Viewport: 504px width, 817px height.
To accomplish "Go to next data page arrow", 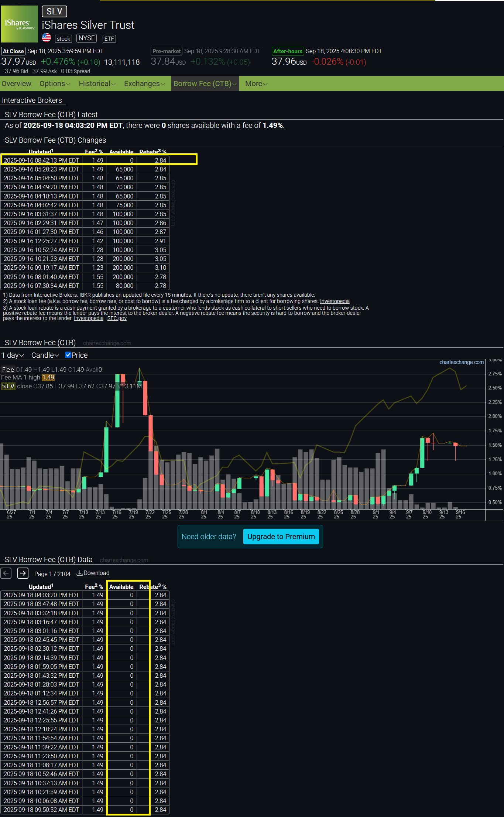I will coord(23,573).
